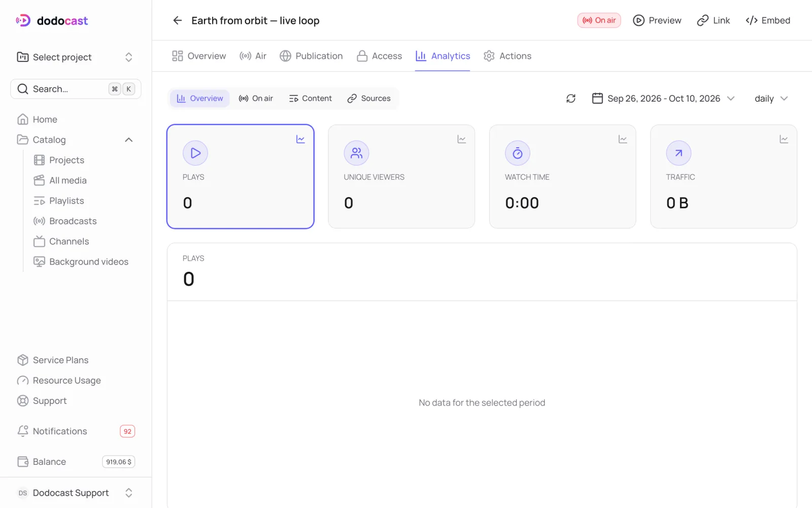Image resolution: width=812 pixels, height=508 pixels.
Task: Click the Balance wallet icon
Action: click(x=23, y=462)
